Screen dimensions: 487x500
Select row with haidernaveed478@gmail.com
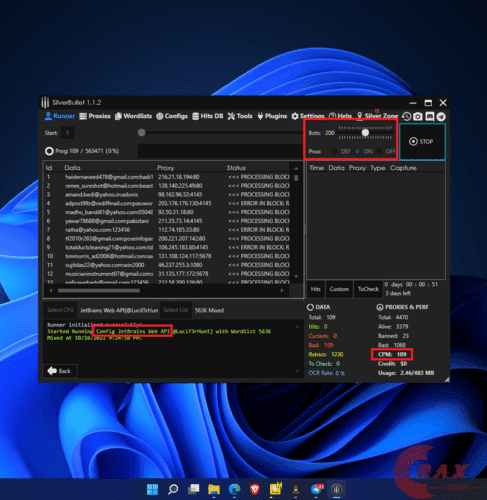point(167,177)
